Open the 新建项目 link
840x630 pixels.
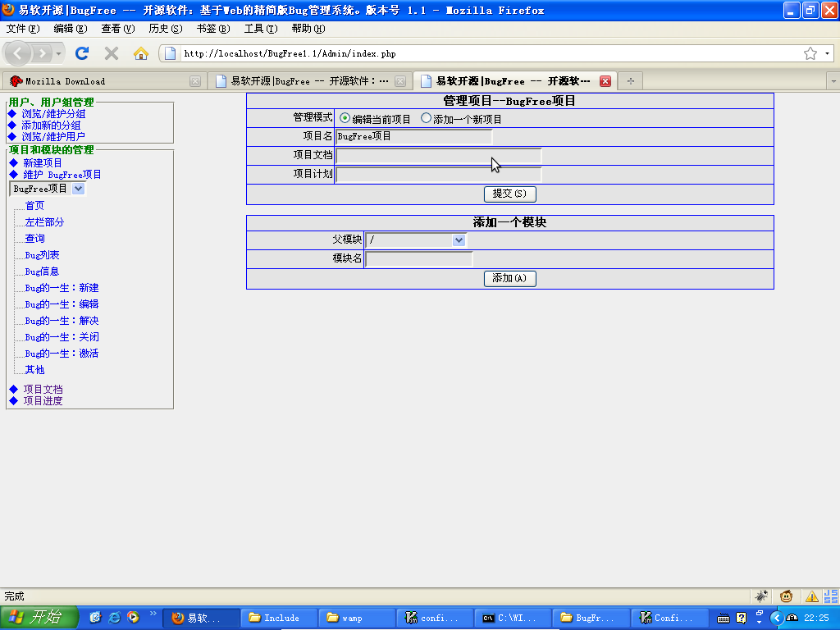click(x=43, y=163)
